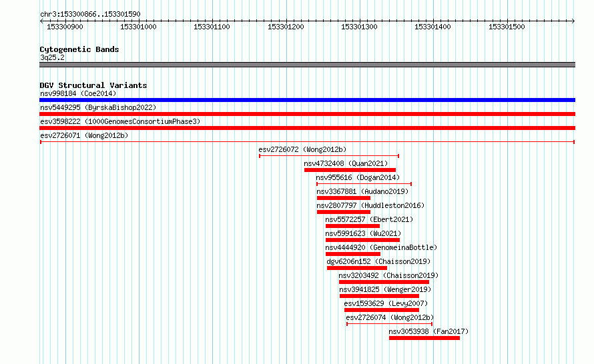This screenshot has width=594, height=364.
Task: Click ruler position 153301200
Action: (x=286, y=27)
